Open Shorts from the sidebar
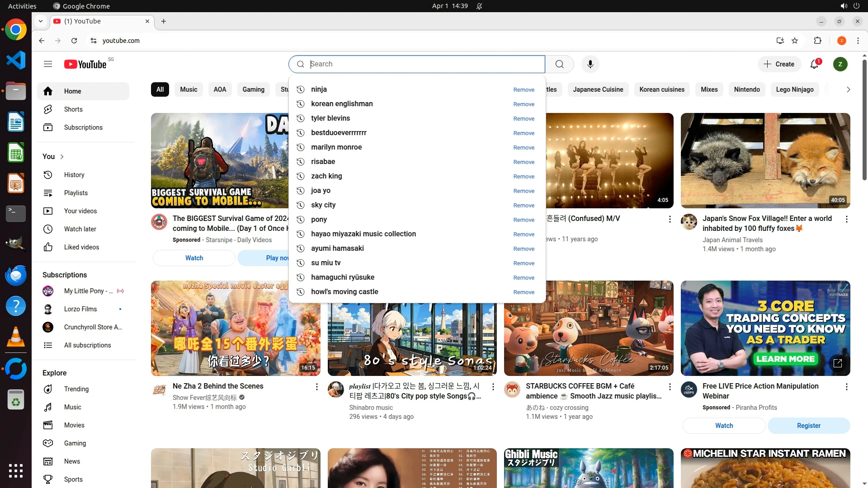 [x=73, y=109]
